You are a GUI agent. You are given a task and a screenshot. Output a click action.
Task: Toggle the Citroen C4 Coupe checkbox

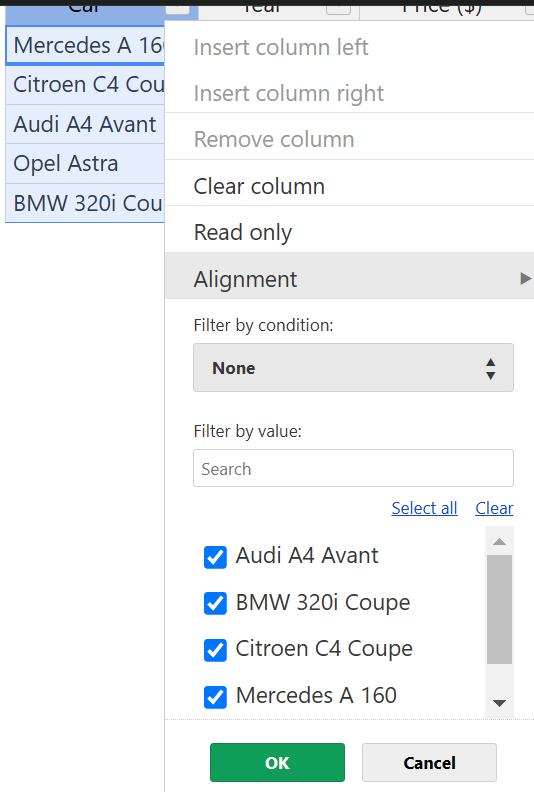pyautogui.click(x=215, y=650)
